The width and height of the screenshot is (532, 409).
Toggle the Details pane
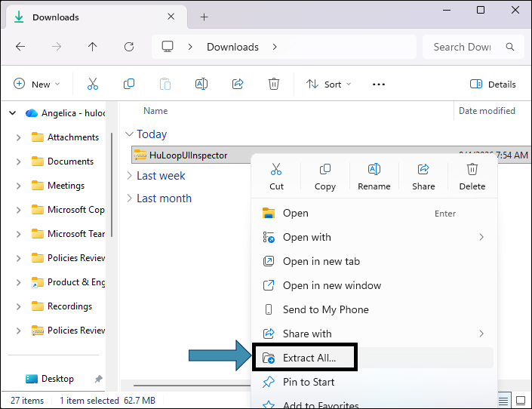(x=493, y=85)
